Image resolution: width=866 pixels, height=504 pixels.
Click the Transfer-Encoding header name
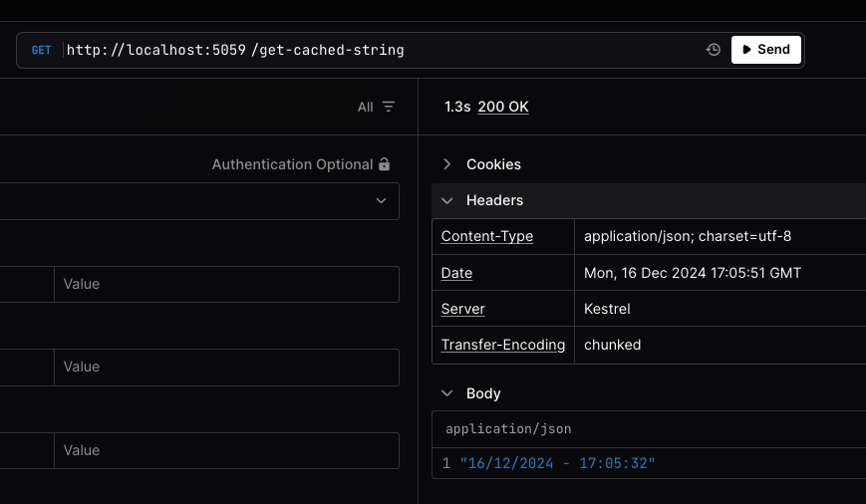503,345
